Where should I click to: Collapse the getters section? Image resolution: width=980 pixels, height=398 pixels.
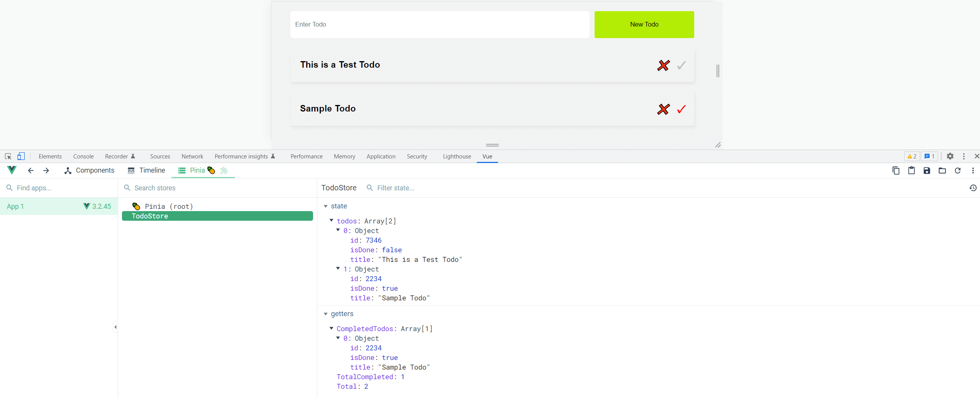pyautogui.click(x=326, y=314)
